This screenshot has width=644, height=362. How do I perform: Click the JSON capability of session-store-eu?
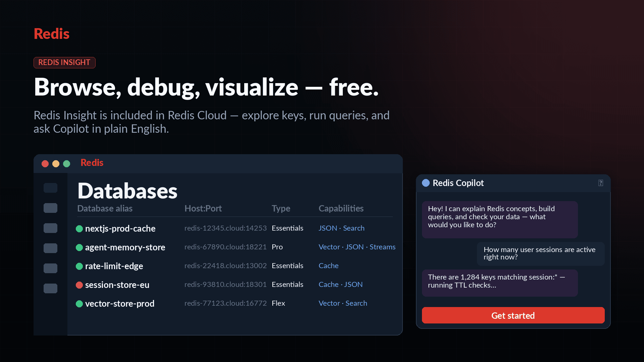tap(354, 285)
